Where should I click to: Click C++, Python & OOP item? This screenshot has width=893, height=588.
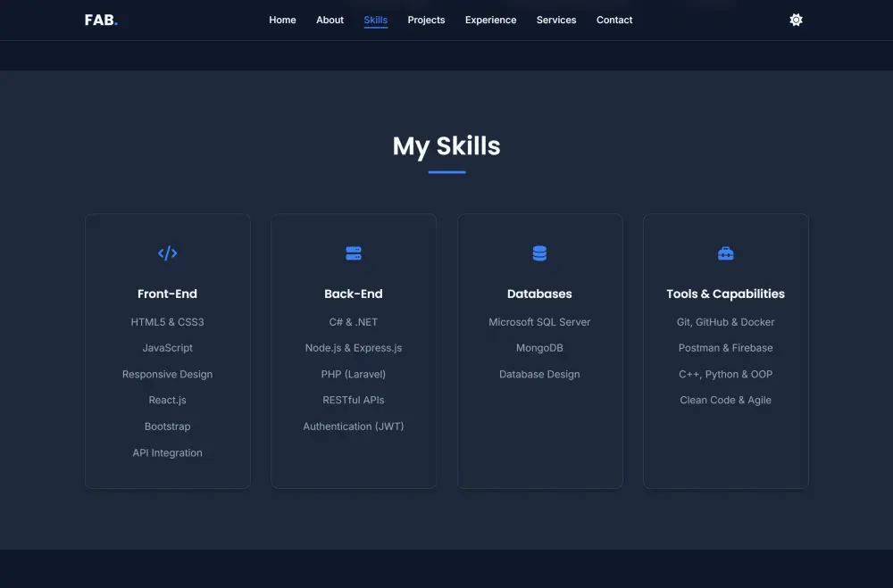725,374
